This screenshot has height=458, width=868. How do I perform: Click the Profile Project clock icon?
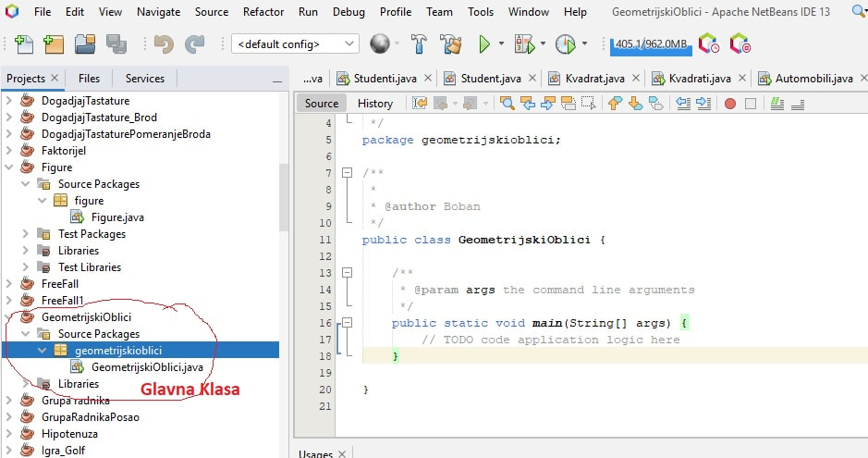pyautogui.click(x=565, y=44)
